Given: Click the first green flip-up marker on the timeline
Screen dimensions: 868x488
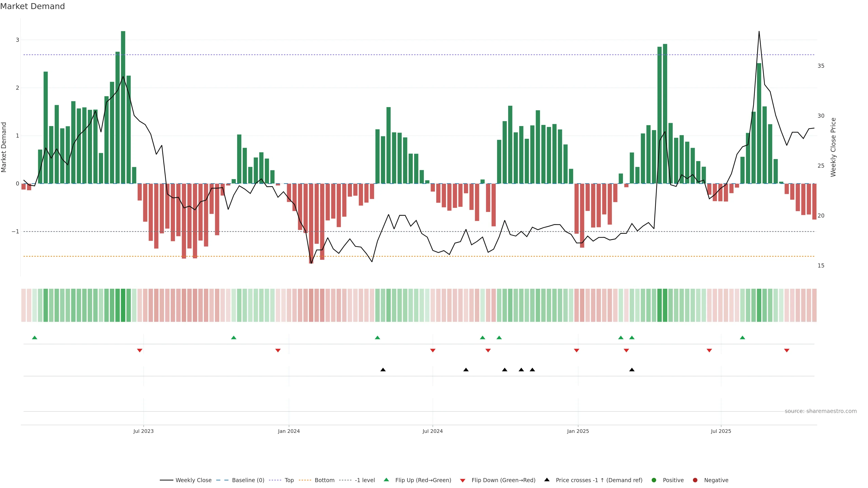Looking at the screenshot, I should tap(34, 338).
